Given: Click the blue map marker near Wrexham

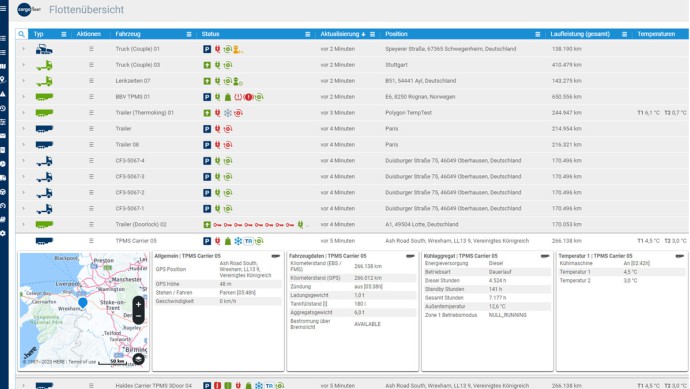Looking at the screenshot, I should (x=83, y=303).
